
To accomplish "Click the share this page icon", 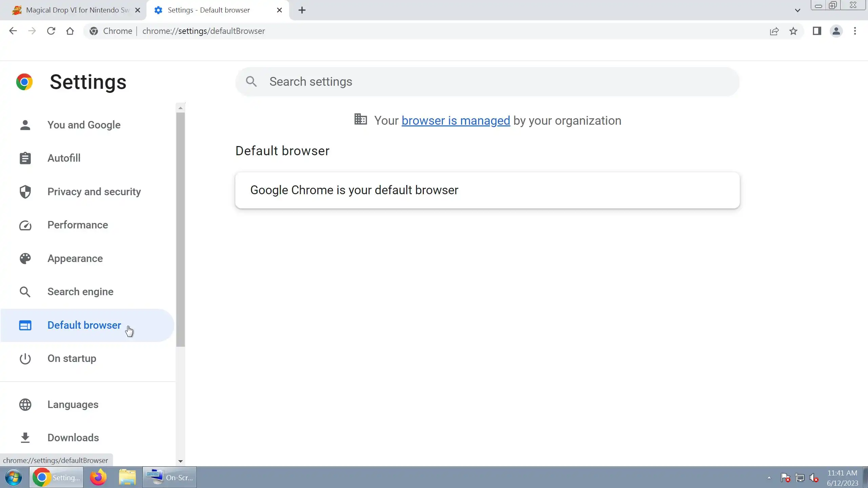I will pos(774,31).
